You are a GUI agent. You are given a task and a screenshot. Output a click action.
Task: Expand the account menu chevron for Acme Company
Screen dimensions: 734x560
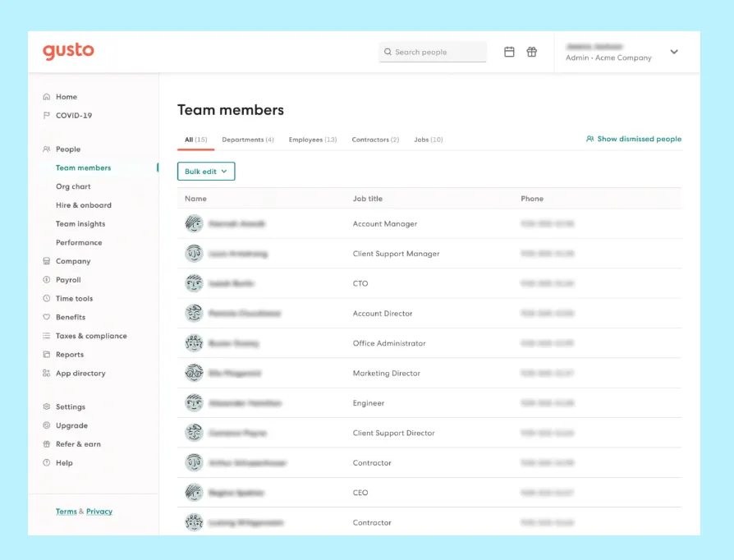point(674,51)
